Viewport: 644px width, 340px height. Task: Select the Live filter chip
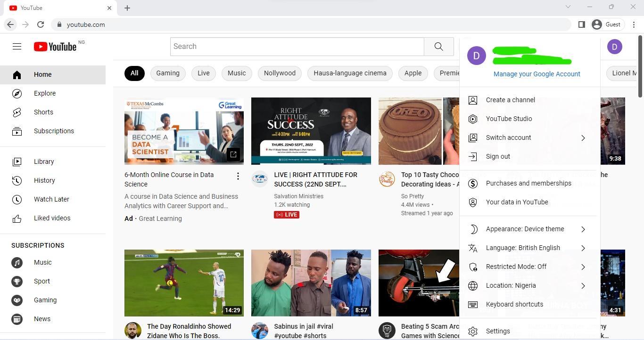tap(204, 73)
